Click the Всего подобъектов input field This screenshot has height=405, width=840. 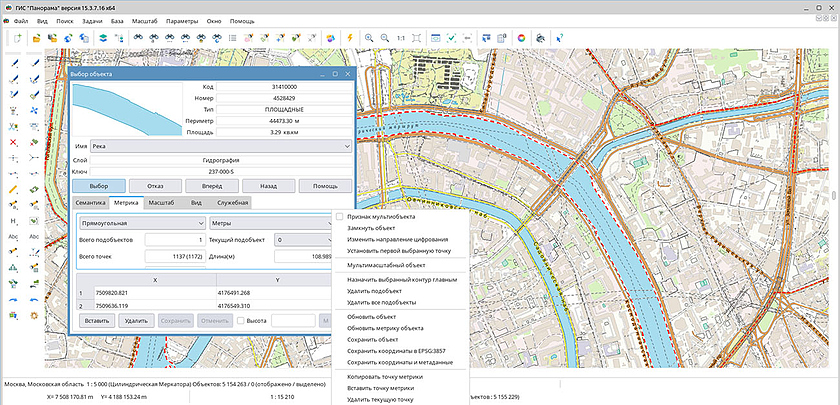(174, 240)
